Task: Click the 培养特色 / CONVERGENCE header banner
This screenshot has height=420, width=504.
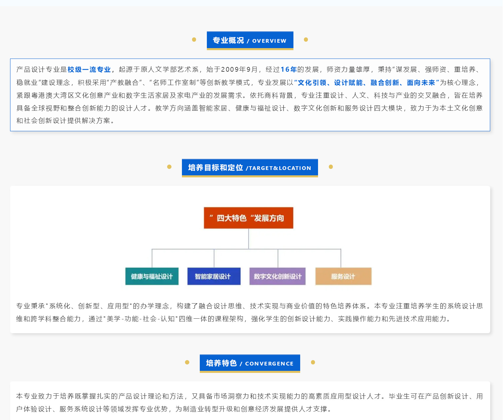Action: 250,363
